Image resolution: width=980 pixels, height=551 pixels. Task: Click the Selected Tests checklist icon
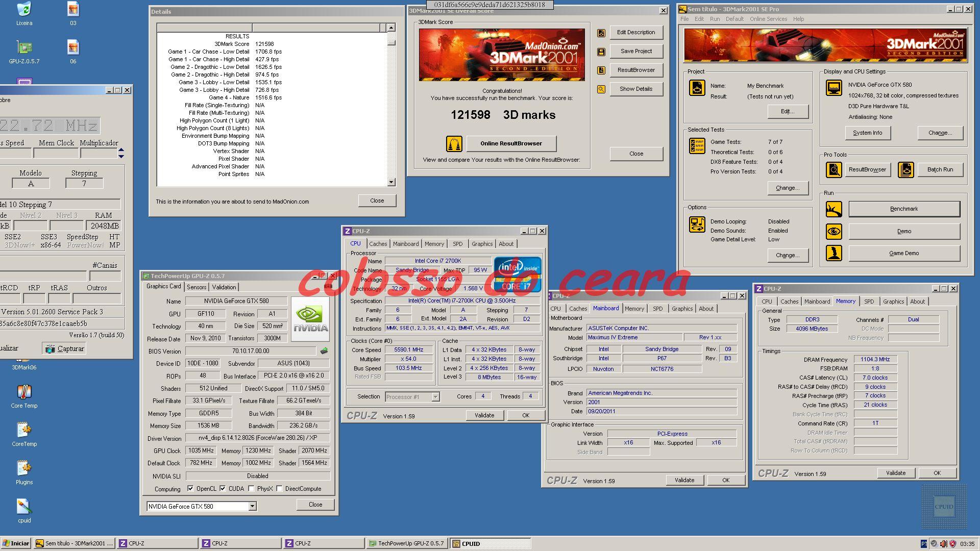(697, 146)
